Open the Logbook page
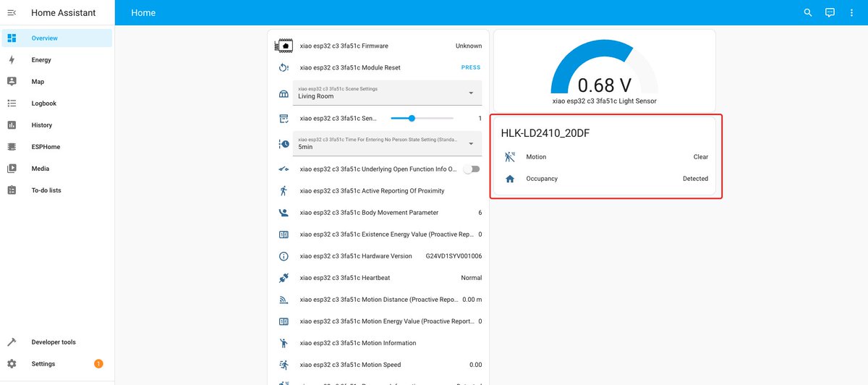 tap(57, 103)
